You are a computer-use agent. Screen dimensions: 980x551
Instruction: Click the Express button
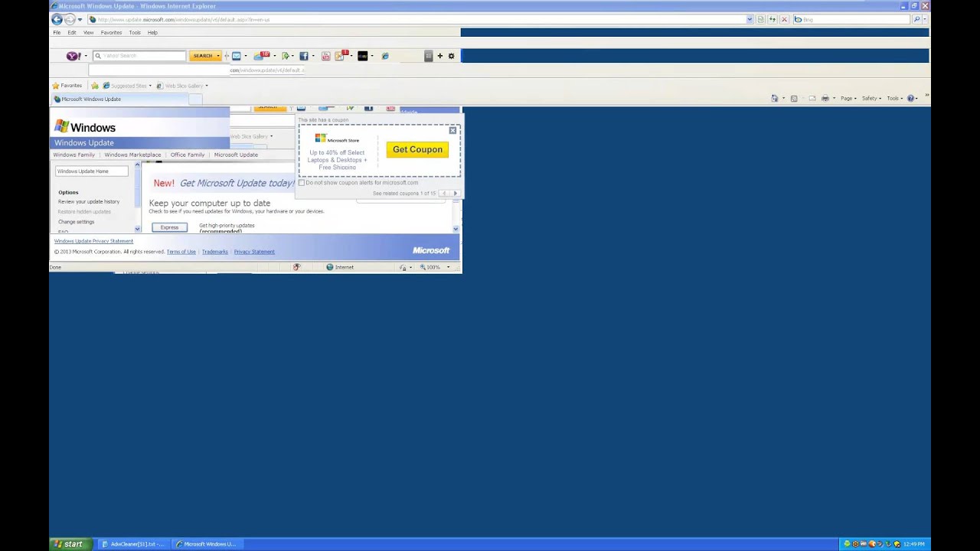(169, 227)
